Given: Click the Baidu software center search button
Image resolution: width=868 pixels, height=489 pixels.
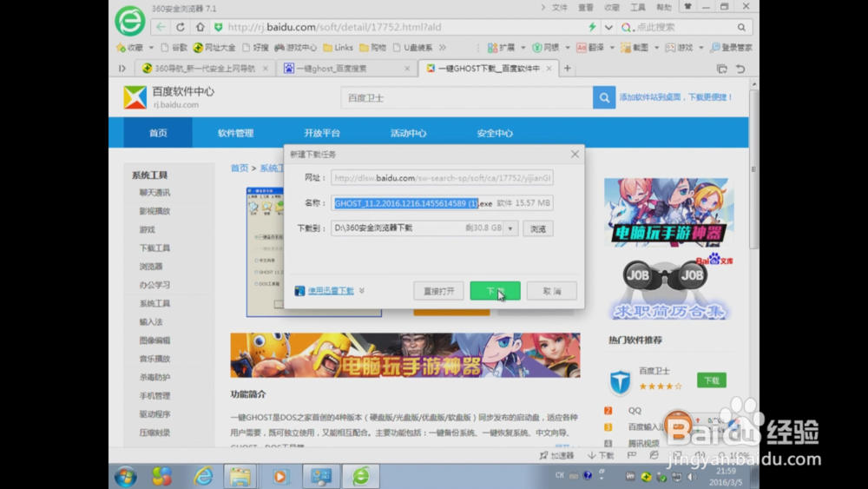Looking at the screenshot, I should click(x=604, y=97).
